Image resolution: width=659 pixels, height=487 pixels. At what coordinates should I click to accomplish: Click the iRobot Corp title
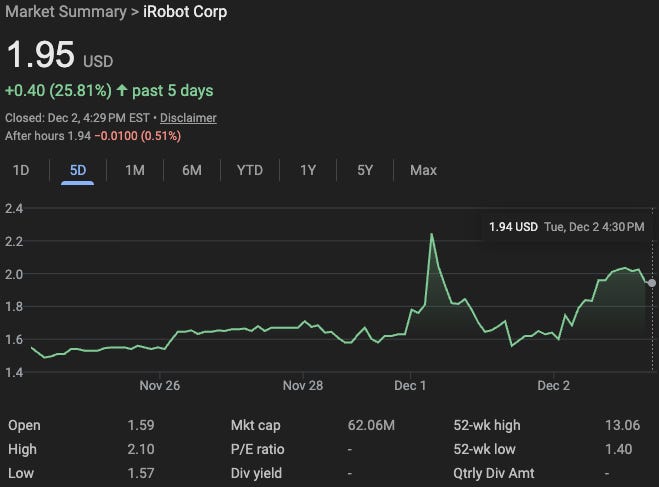pos(185,12)
